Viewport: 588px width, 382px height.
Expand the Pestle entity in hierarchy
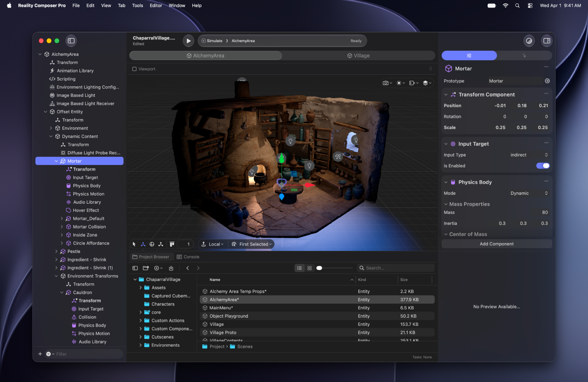click(x=56, y=251)
